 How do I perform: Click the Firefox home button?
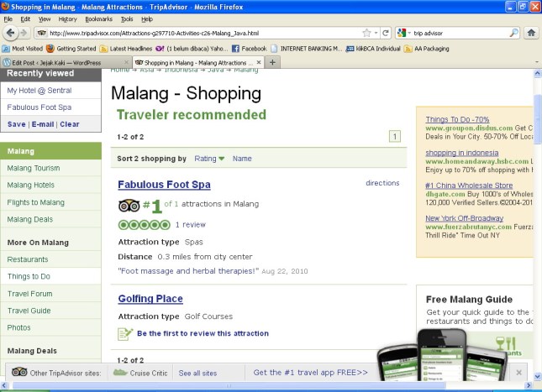pos(531,33)
